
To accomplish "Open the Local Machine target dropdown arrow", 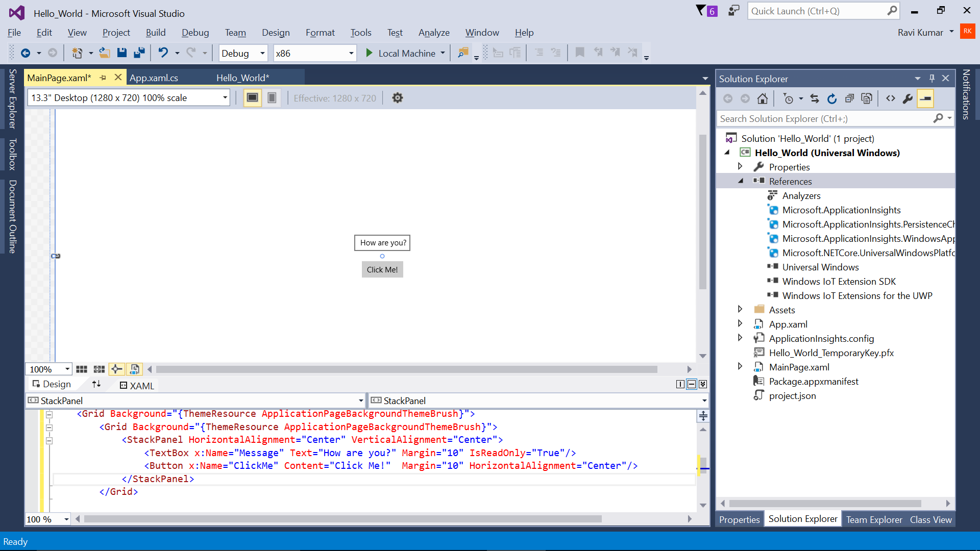I will pos(443,53).
